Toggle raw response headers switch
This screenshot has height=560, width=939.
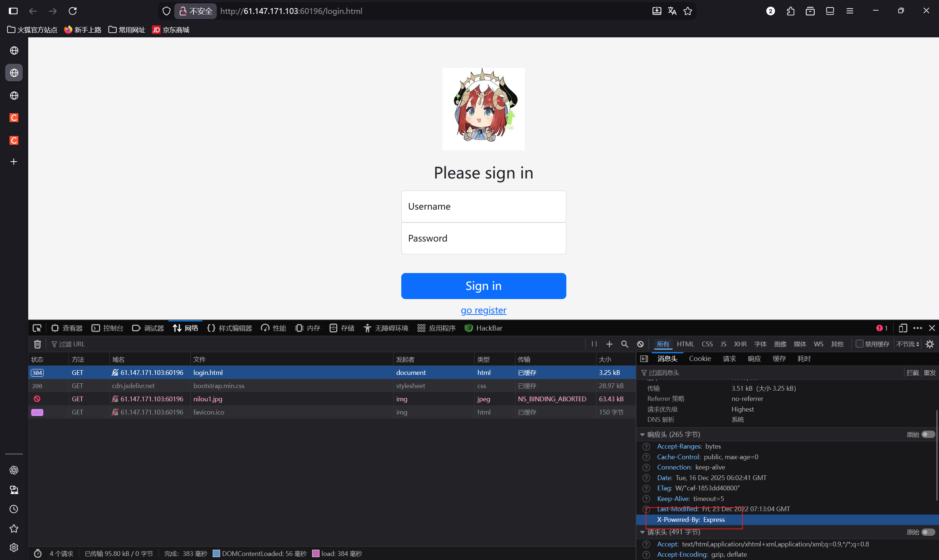click(x=928, y=434)
